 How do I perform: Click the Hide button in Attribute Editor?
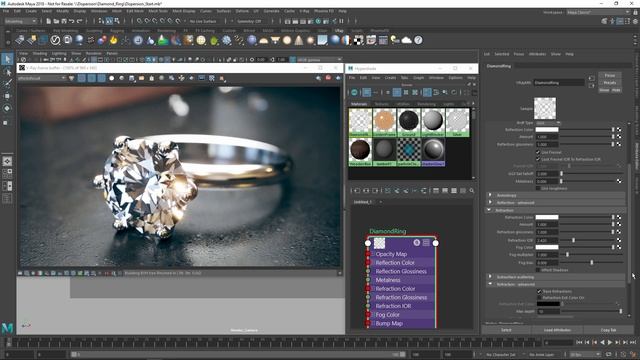coord(616,90)
